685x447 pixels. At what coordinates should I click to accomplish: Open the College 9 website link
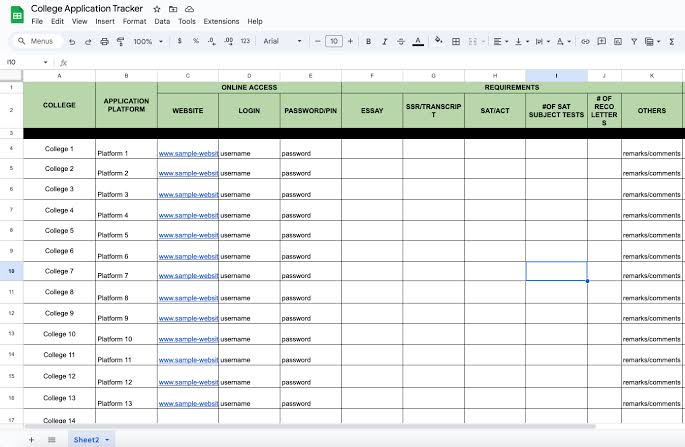(x=188, y=318)
